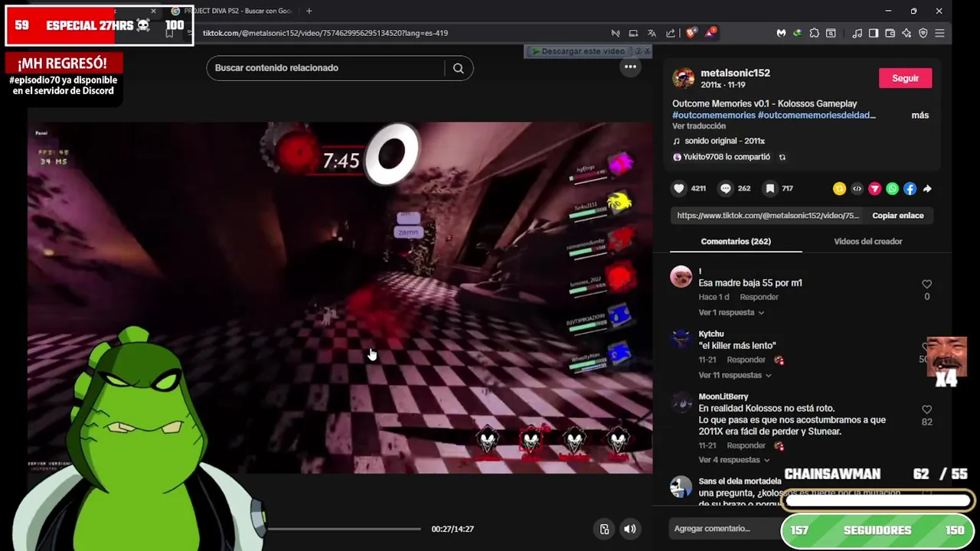Open more share options arrow icon
This screenshot has height=551, width=980.
pyautogui.click(x=927, y=188)
